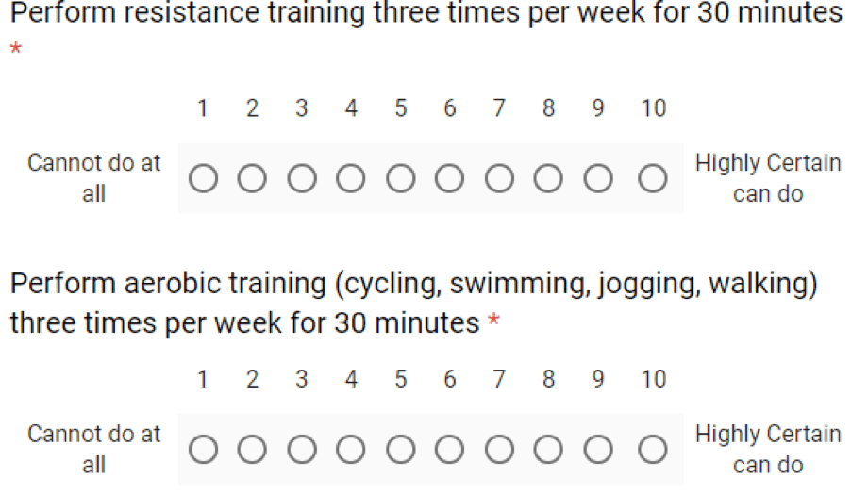Viewport: 868px width, 495px height.
Task: Pick rating 3 for aerobic training
Action: [302, 449]
